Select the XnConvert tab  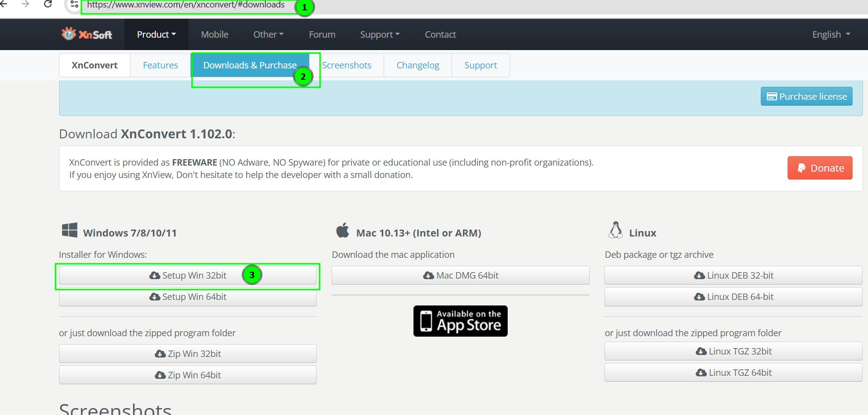click(x=95, y=65)
